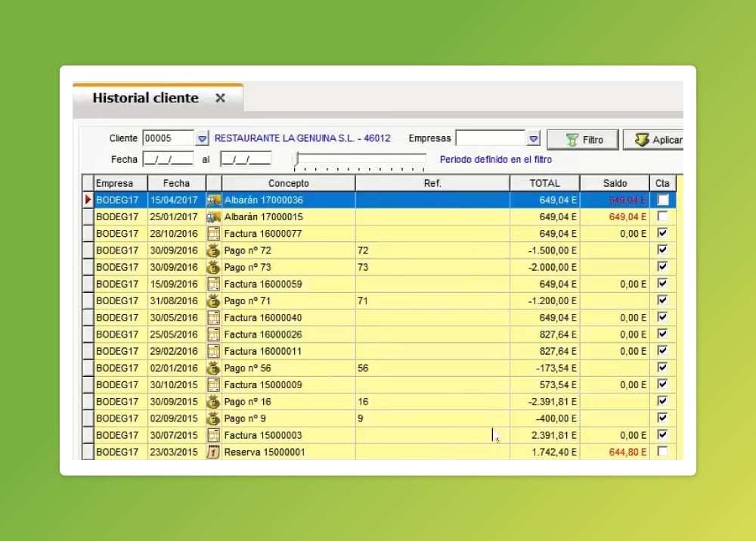Expand the Empresas dropdown list
The image size is (756, 541).
[x=534, y=138]
